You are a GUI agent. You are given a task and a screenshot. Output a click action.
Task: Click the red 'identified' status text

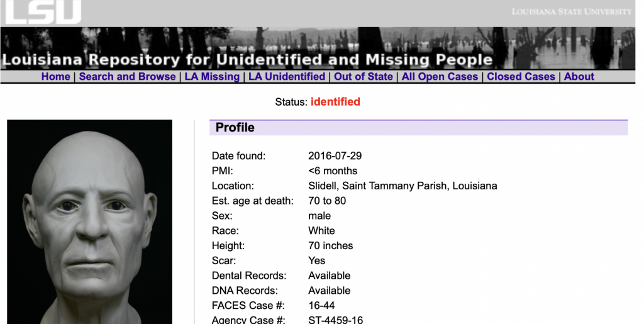click(x=335, y=102)
